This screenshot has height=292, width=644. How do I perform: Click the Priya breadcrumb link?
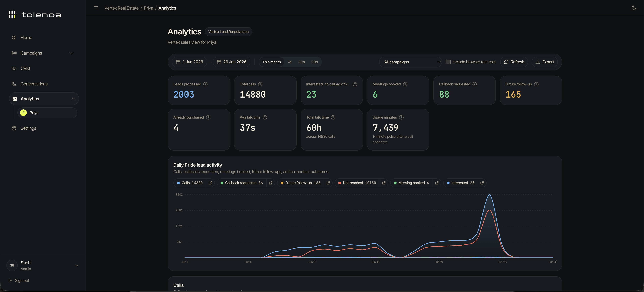(x=148, y=8)
